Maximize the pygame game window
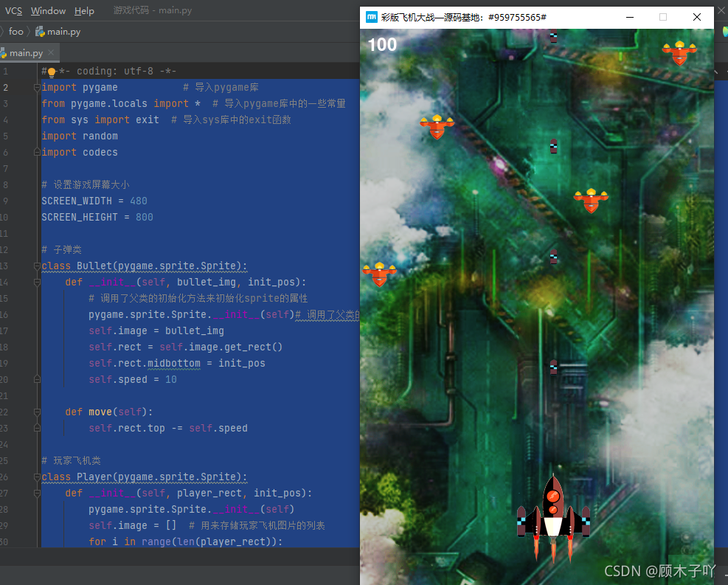Image resolution: width=728 pixels, height=585 pixels. (x=662, y=16)
